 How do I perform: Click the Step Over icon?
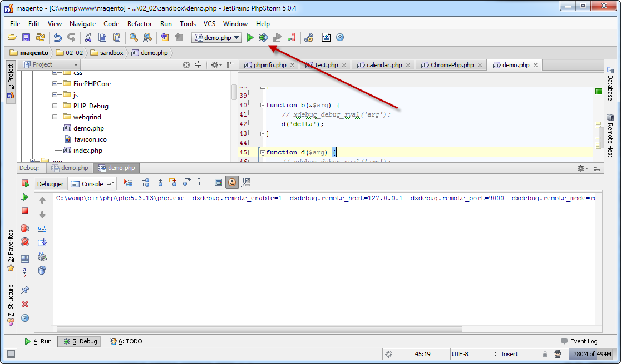point(145,182)
